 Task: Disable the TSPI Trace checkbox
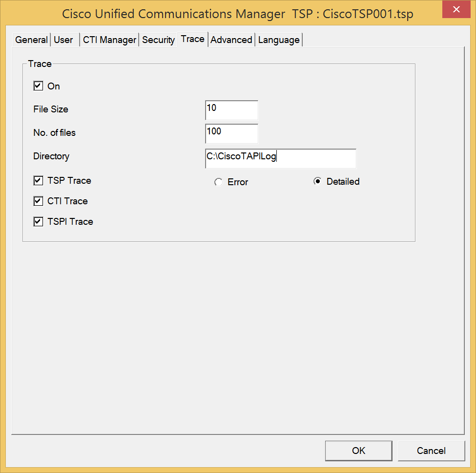(x=38, y=222)
